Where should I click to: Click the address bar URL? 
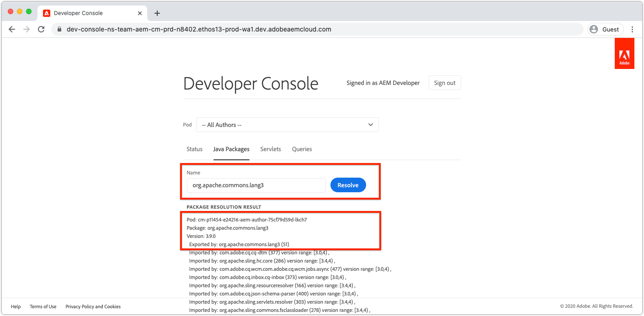(199, 29)
